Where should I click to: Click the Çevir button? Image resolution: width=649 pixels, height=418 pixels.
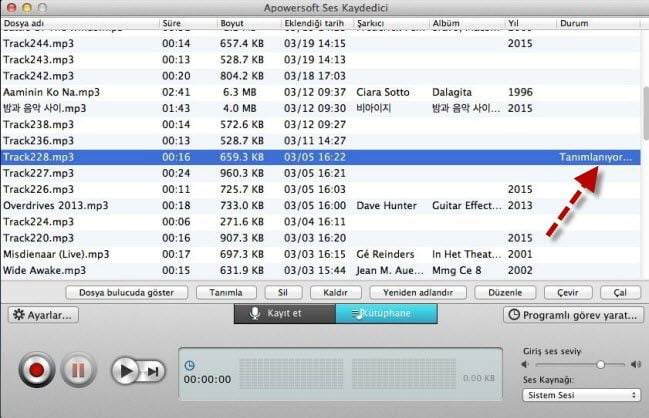click(x=568, y=293)
